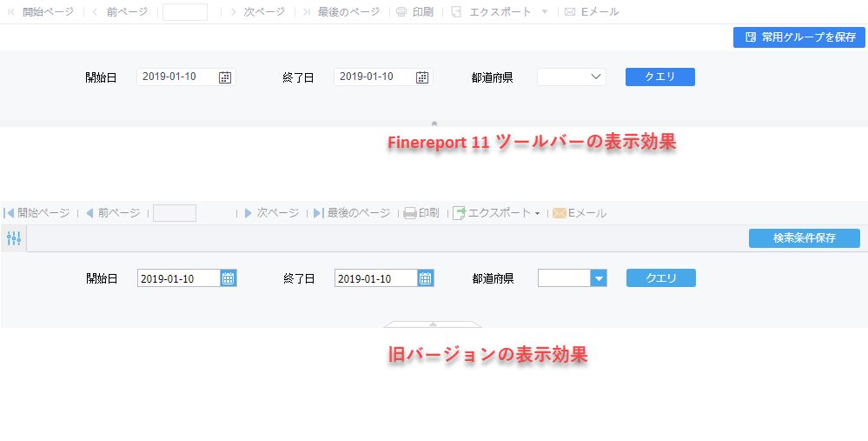This screenshot has width=868, height=441.
Task: Expand the エクスポート dropdown arrow in Finereport 11 toolbar
Action: click(x=545, y=11)
